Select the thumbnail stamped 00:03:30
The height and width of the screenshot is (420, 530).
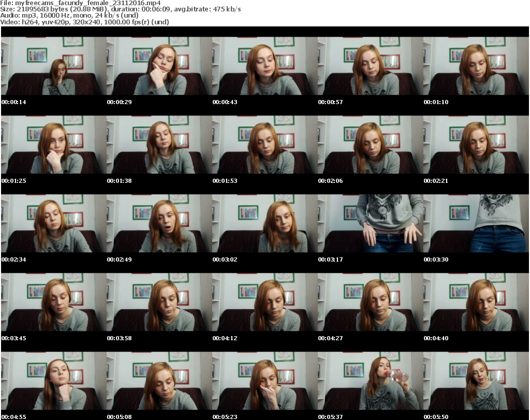[x=476, y=224]
